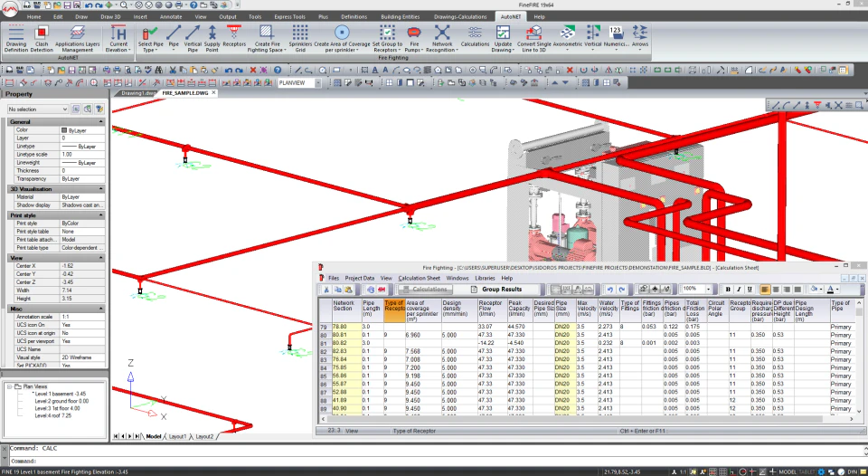Select the Type of Receptor column header
Viewport: 868px width, 476px height.
pos(394,310)
